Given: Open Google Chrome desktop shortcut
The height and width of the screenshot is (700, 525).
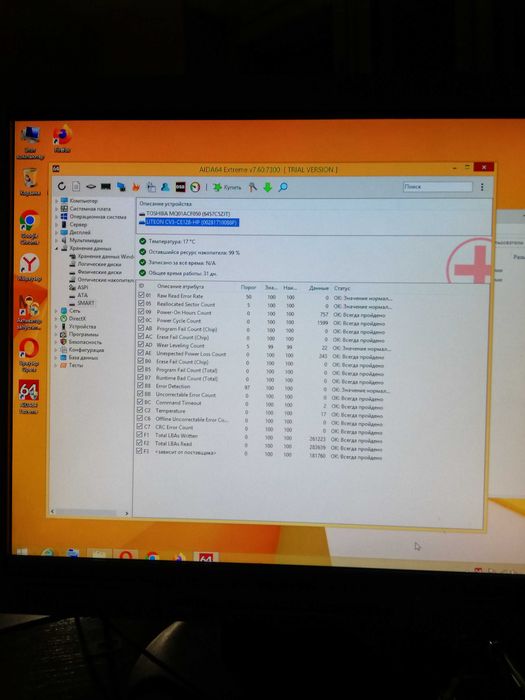Looking at the screenshot, I should tap(29, 228).
